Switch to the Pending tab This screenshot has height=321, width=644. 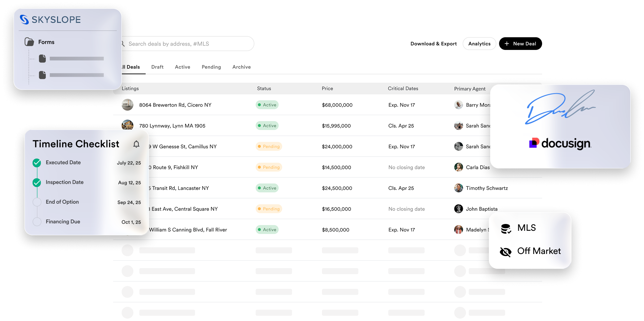point(211,67)
